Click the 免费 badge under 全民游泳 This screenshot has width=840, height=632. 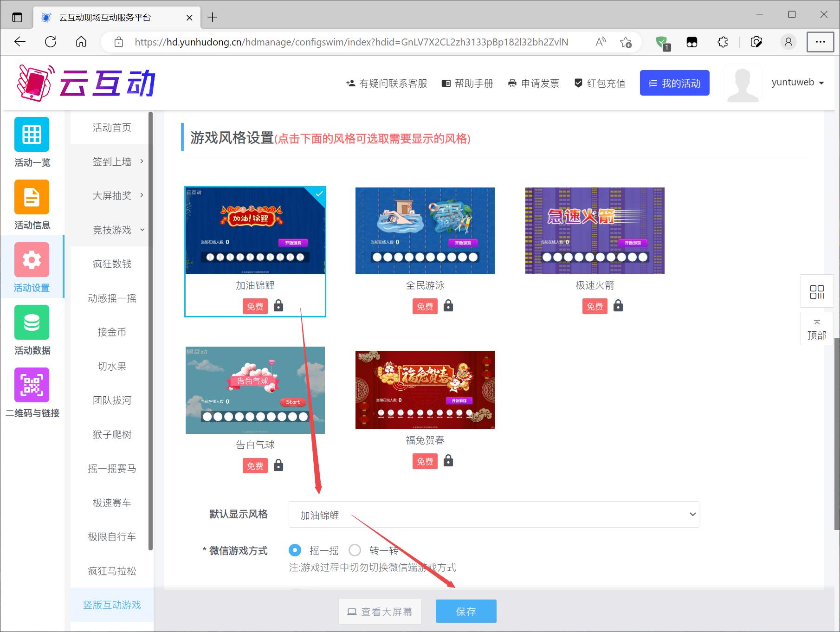(425, 306)
